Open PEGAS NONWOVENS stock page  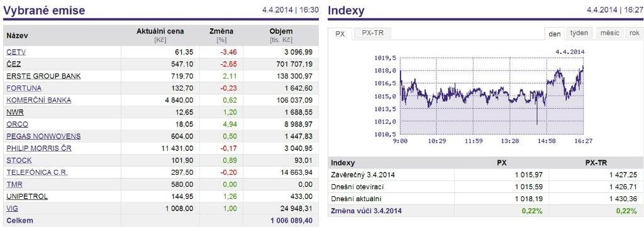(x=43, y=136)
